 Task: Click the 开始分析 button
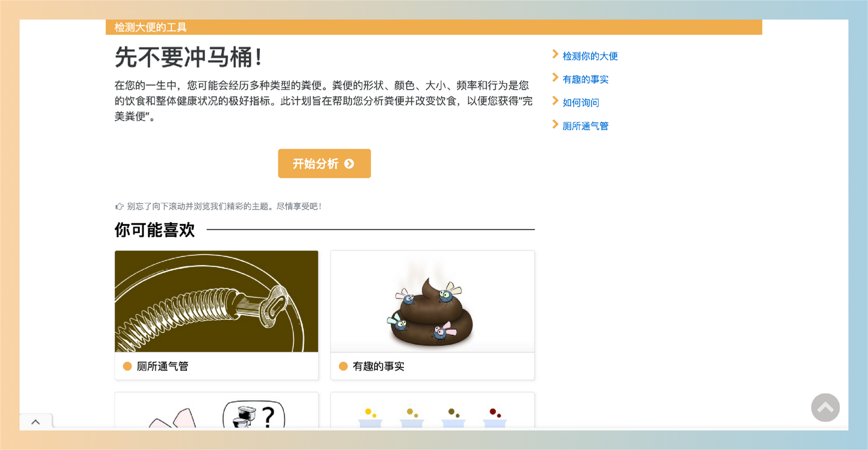pos(324,163)
